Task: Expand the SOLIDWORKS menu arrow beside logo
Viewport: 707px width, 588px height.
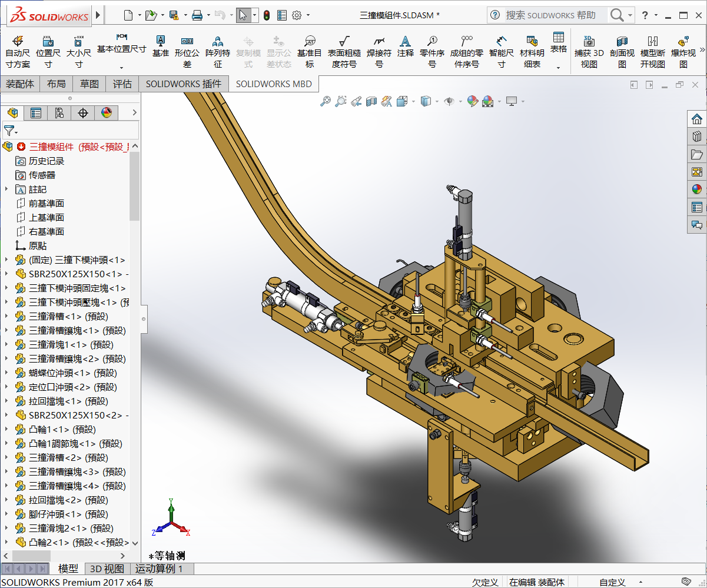Action: (x=98, y=15)
